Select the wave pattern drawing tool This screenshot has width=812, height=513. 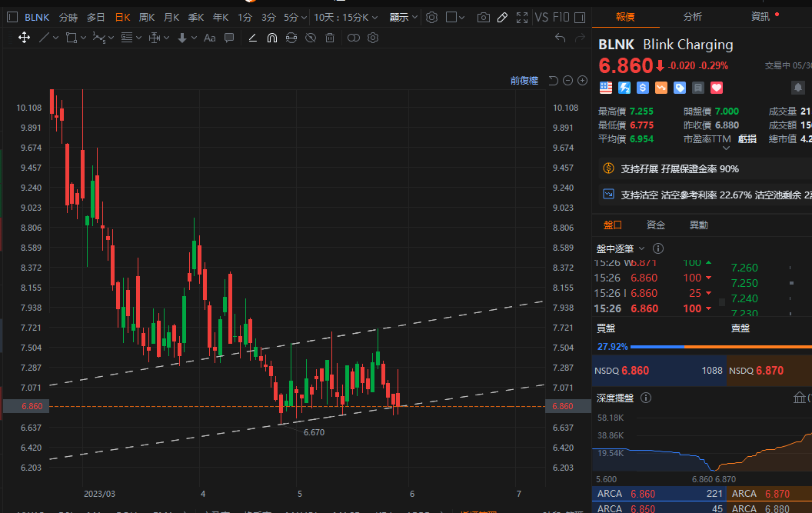click(99, 38)
